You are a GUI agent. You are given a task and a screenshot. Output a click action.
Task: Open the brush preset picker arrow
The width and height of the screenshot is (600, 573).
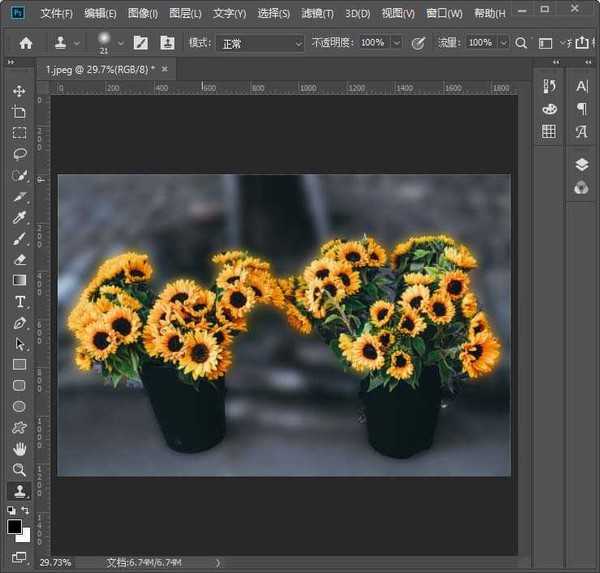point(121,43)
